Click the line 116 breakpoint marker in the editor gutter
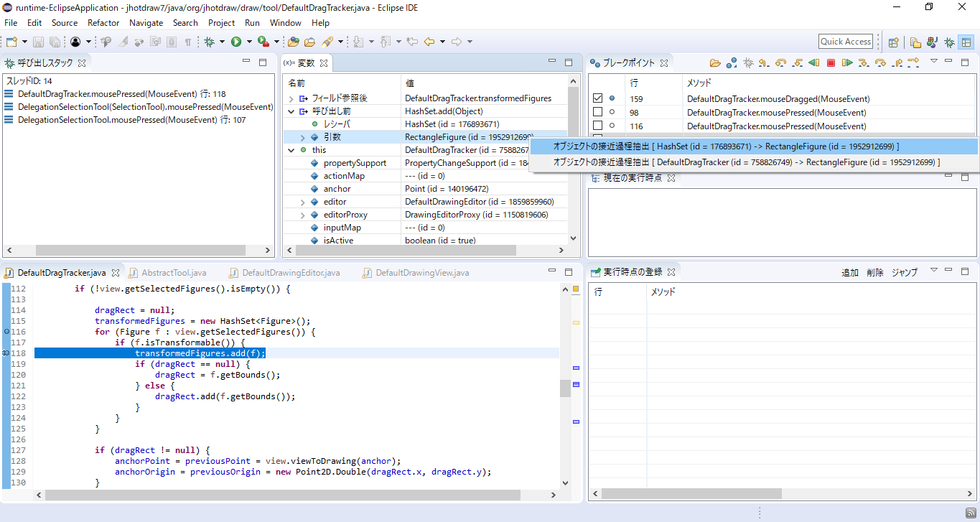 [6, 332]
